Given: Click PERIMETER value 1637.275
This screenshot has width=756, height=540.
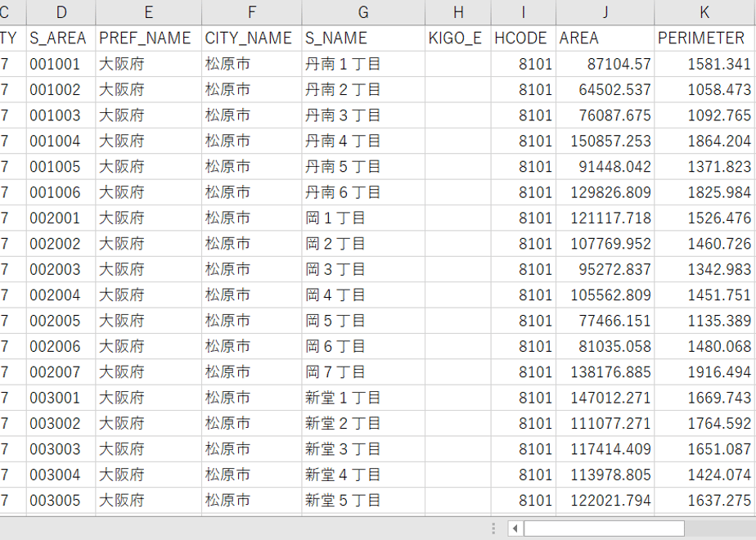Looking at the screenshot, I should [x=705, y=501].
